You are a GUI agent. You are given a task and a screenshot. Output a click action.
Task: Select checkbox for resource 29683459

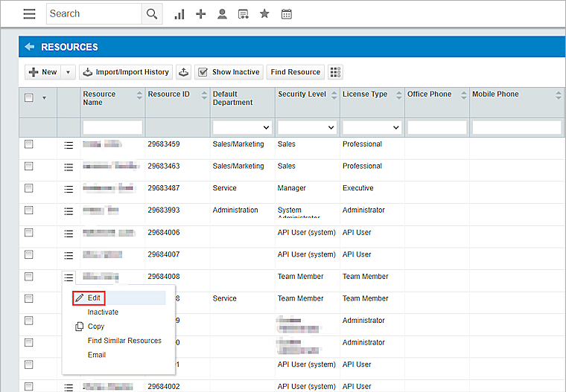pyautogui.click(x=29, y=144)
